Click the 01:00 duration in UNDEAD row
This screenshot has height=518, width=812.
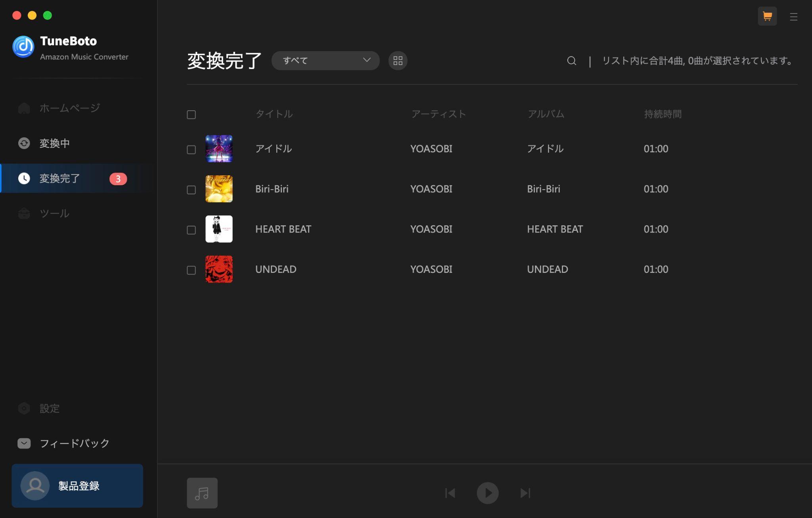coord(656,269)
